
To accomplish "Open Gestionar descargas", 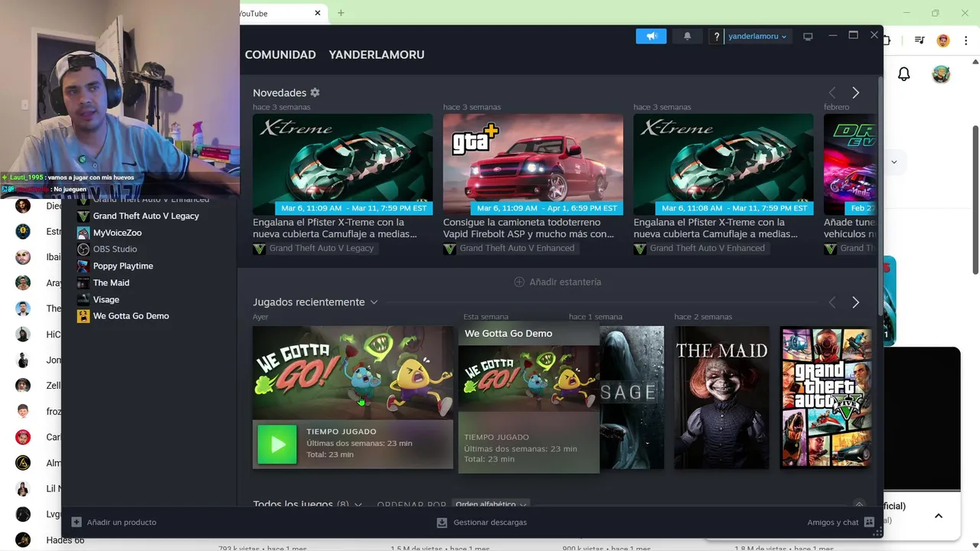I will click(482, 522).
